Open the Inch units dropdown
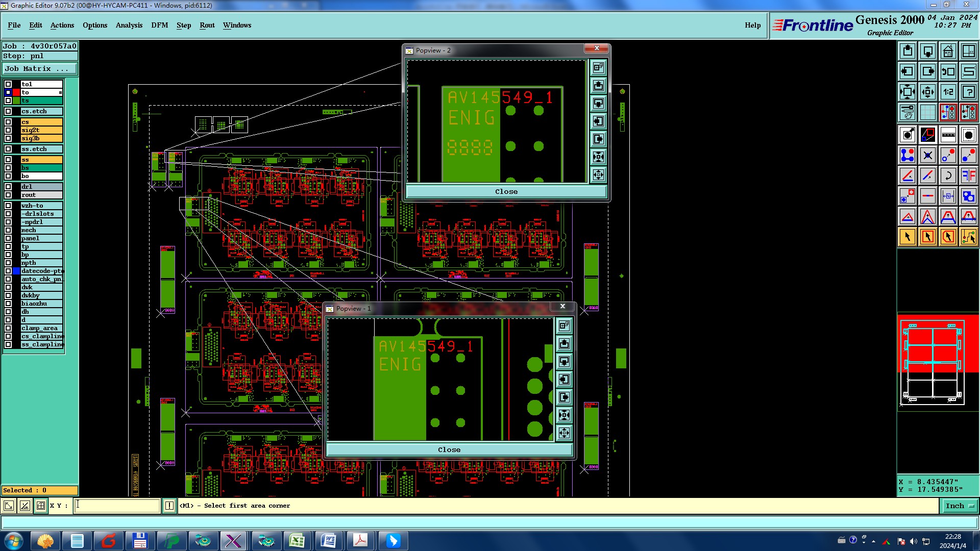The height and width of the screenshot is (551, 980). pyautogui.click(x=959, y=506)
